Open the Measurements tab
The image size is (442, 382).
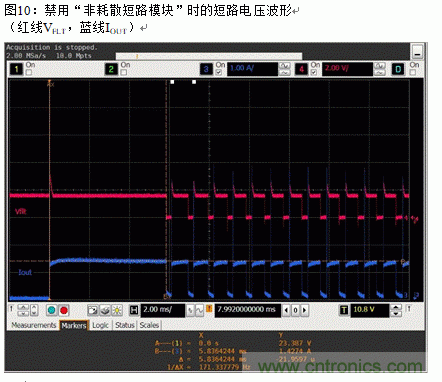pyautogui.click(x=34, y=325)
